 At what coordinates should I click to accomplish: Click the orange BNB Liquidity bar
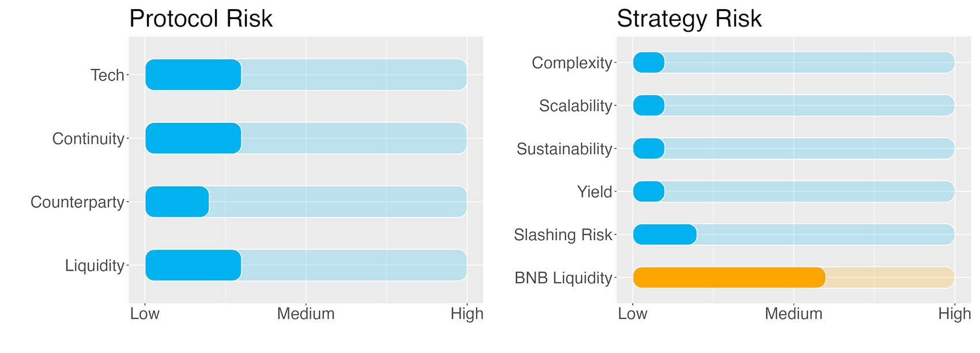(729, 277)
